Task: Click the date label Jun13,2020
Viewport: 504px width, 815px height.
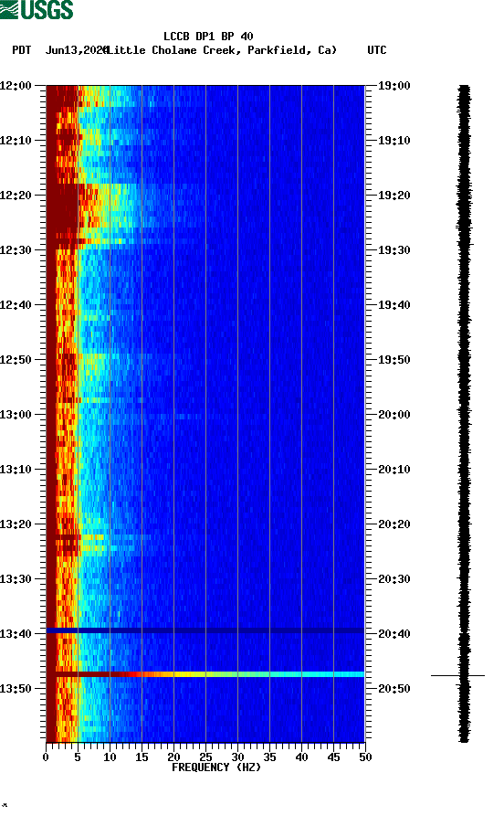Action: (77, 50)
